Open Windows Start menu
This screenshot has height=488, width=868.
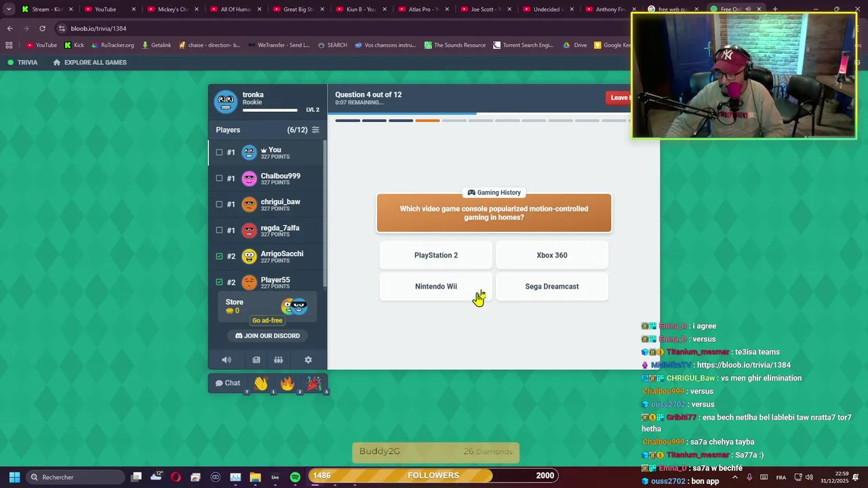click(x=14, y=477)
